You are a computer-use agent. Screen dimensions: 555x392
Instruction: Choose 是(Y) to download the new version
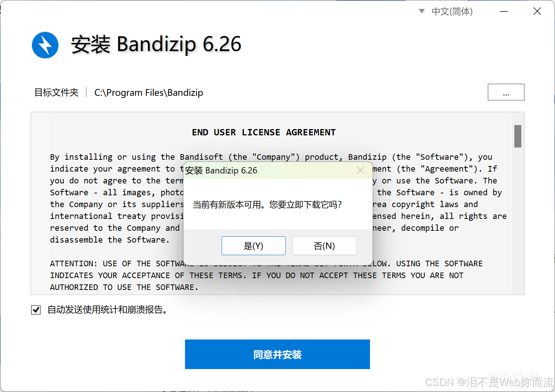[253, 246]
